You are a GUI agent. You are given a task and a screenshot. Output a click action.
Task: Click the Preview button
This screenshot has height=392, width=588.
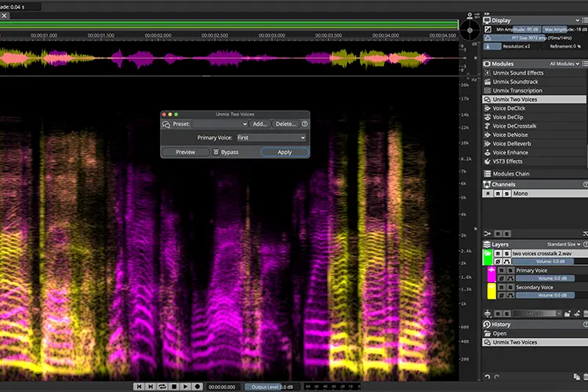click(185, 152)
